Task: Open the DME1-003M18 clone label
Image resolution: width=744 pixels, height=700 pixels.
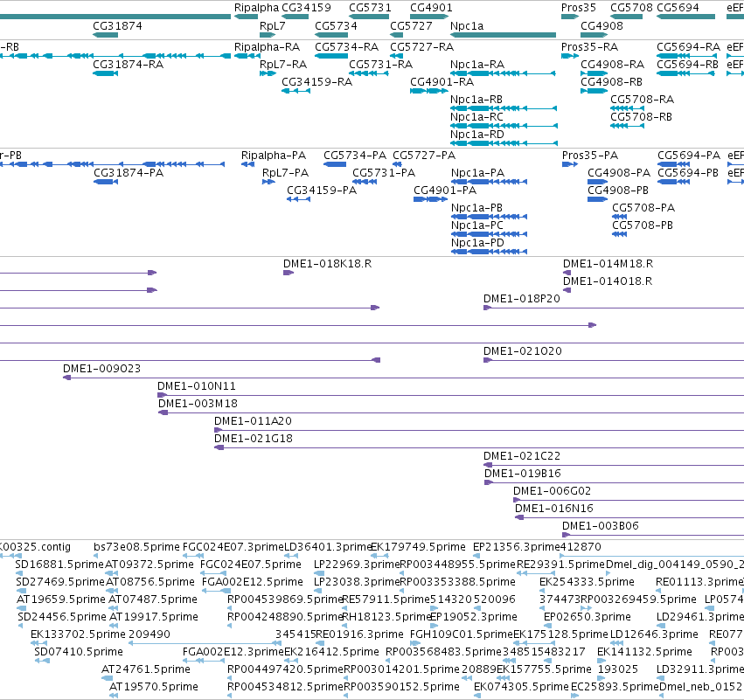Action: point(198,404)
